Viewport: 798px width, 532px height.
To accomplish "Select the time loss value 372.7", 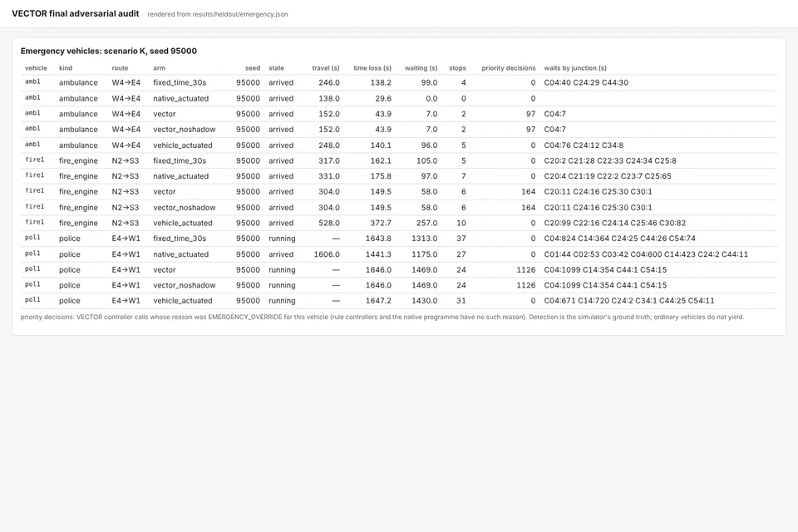I will [x=381, y=223].
